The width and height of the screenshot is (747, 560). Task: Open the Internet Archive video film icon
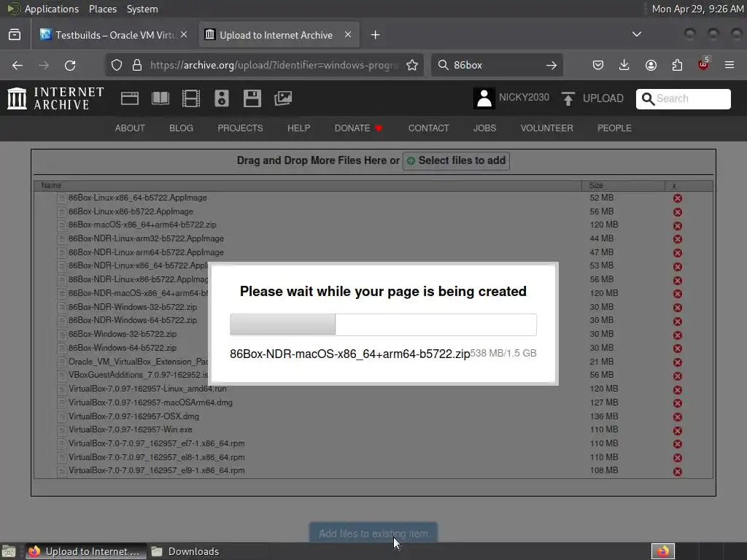(190, 98)
